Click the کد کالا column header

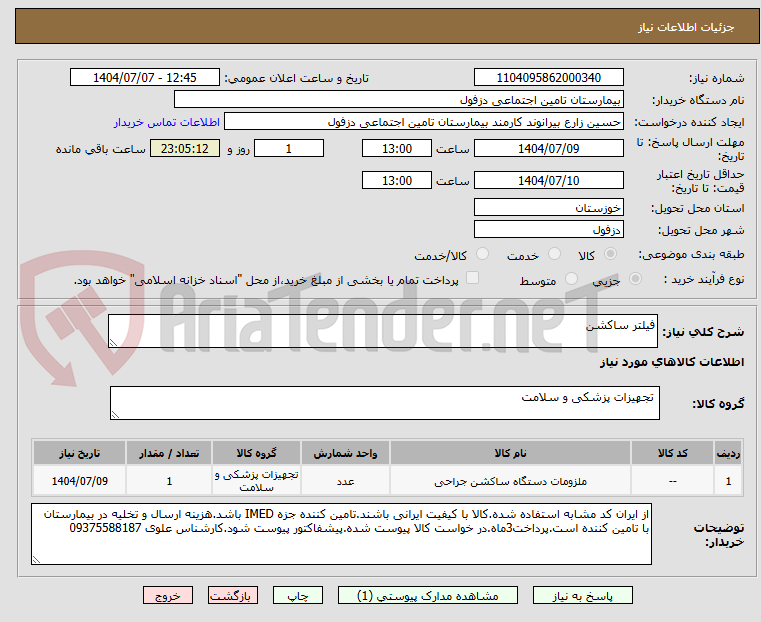click(x=672, y=453)
